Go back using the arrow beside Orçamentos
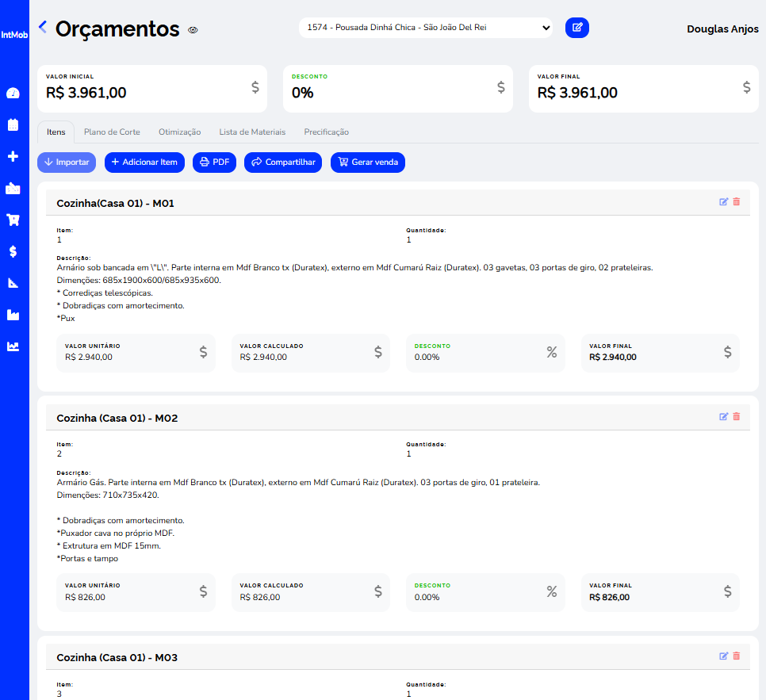 point(43,28)
